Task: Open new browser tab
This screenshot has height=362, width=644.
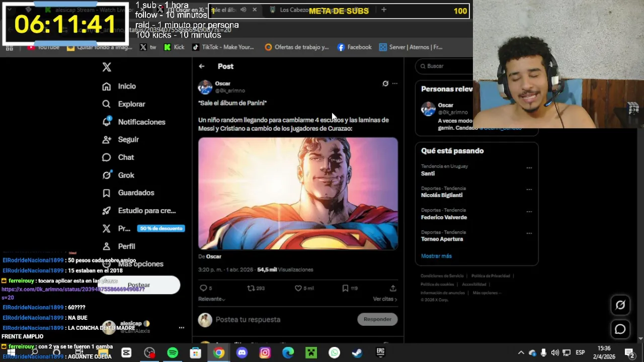Action: pos(383,10)
